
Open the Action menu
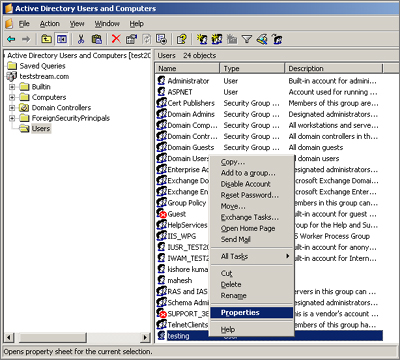point(50,24)
